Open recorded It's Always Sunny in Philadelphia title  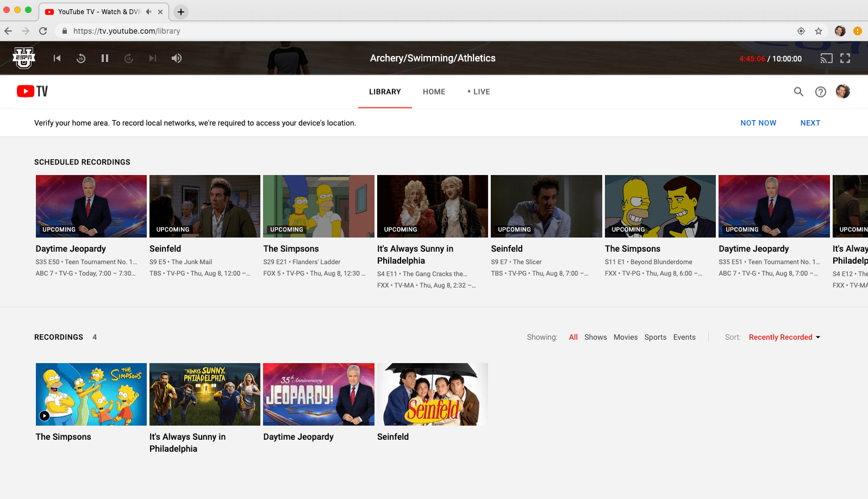188,442
